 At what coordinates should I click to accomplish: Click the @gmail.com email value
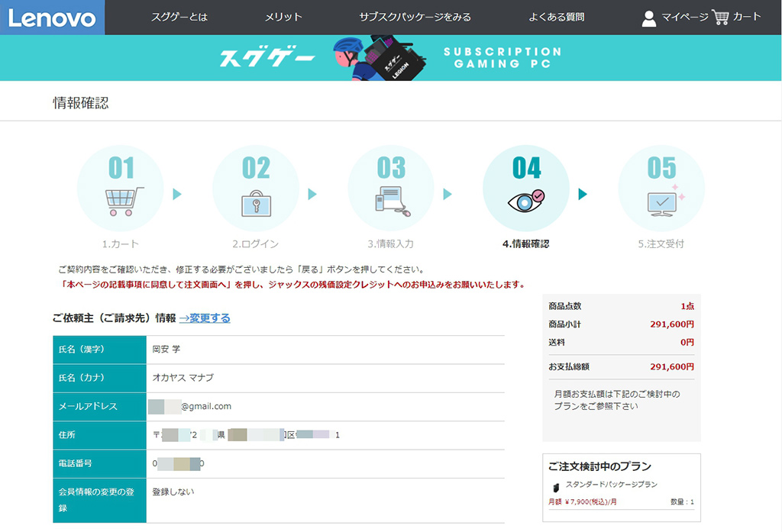(206, 406)
